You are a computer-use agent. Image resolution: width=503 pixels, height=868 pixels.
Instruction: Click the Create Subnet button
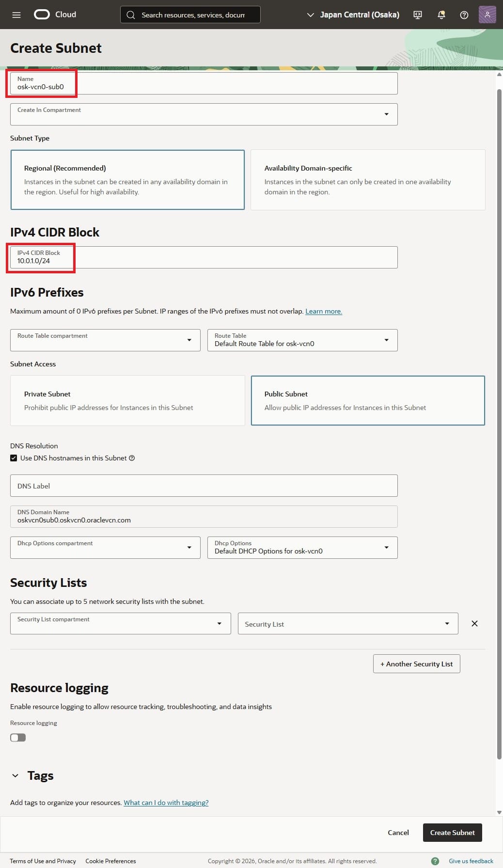tap(452, 832)
